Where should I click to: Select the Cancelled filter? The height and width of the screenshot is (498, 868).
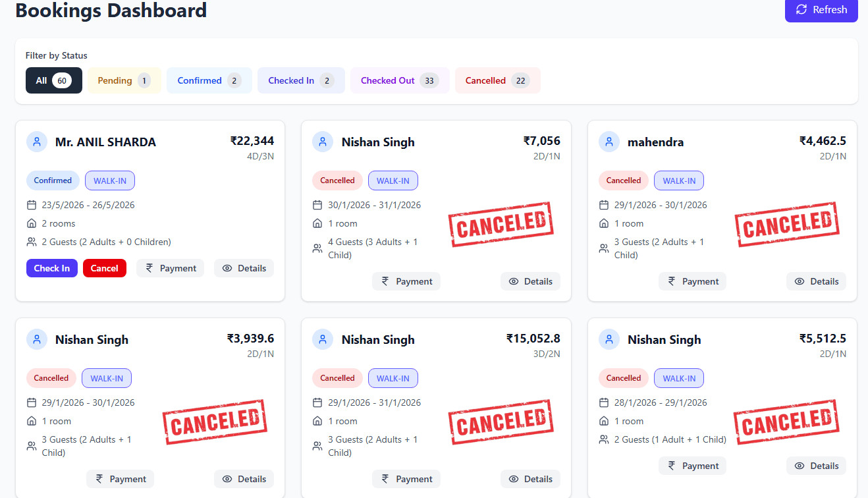click(x=497, y=80)
